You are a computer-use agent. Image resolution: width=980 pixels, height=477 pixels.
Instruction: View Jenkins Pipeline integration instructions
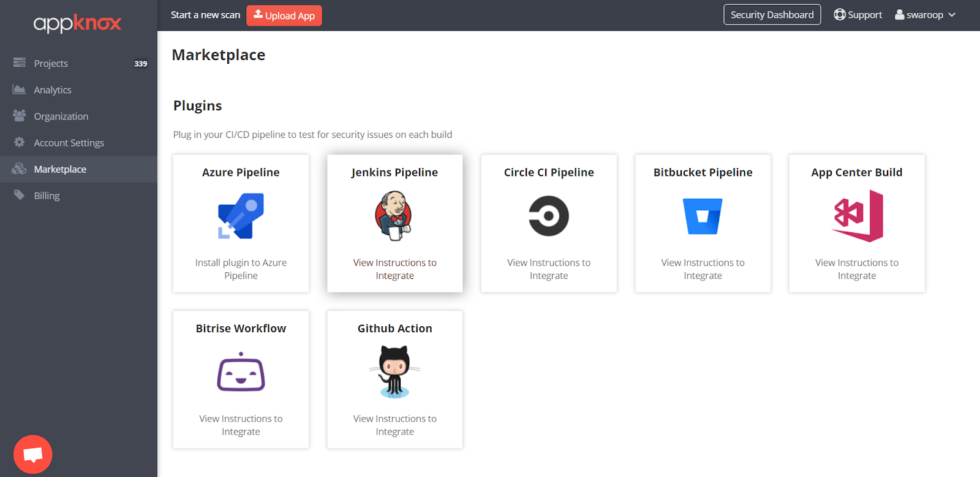[x=394, y=269]
